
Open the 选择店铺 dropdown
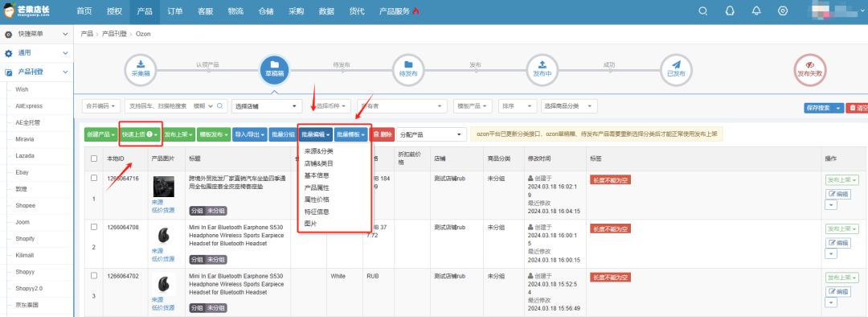coord(267,106)
